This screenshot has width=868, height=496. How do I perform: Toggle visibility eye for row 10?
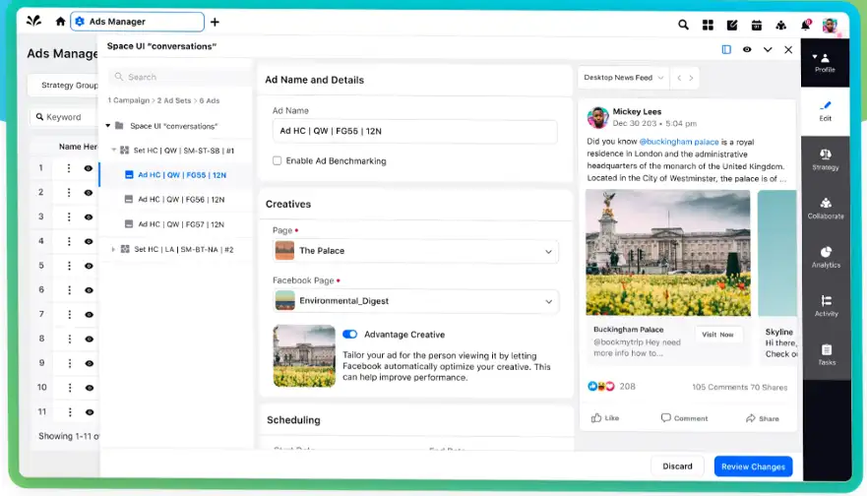click(x=90, y=388)
